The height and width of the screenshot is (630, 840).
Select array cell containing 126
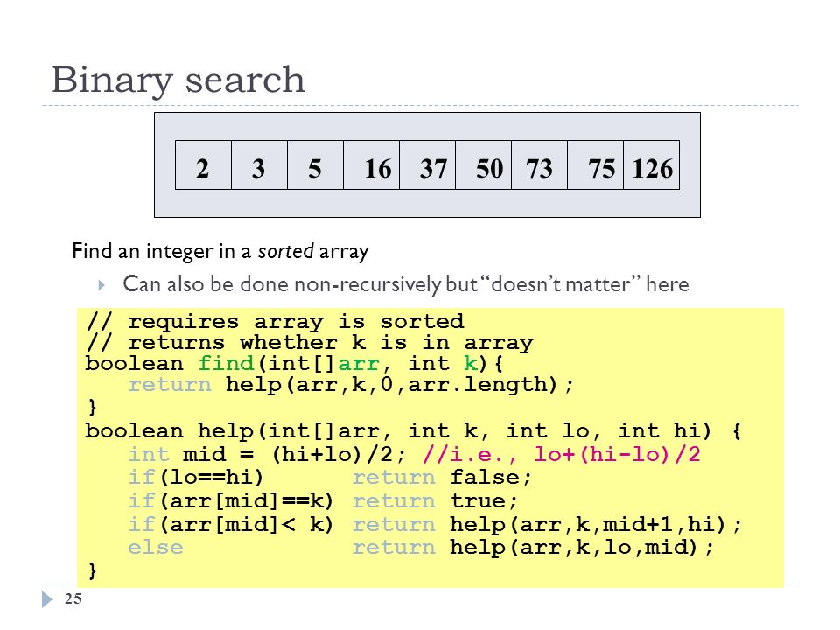click(x=651, y=165)
